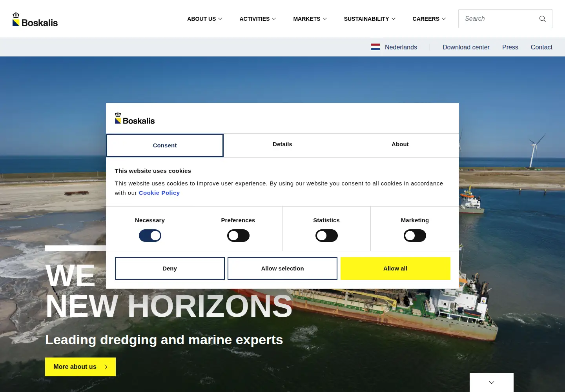Deny all cookies
Image resolution: width=565 pixels, height=392 pixels.
[170, 269]
